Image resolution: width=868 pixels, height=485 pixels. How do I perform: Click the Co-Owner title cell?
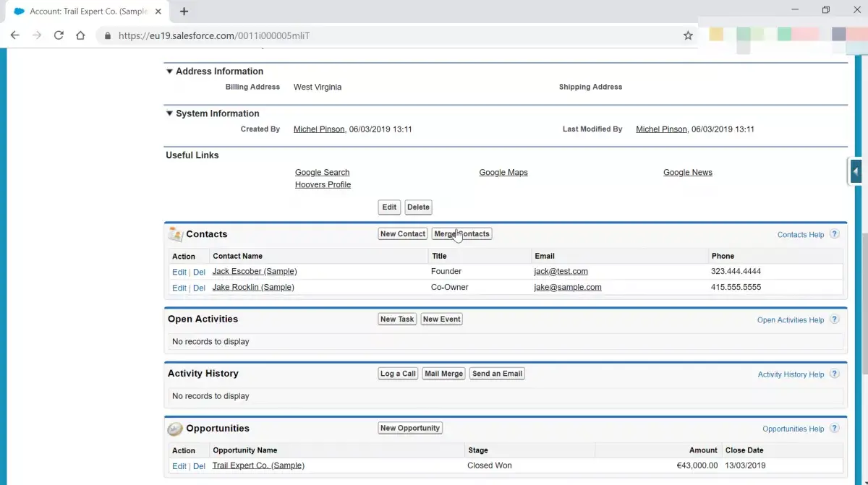tap(450, 287)
